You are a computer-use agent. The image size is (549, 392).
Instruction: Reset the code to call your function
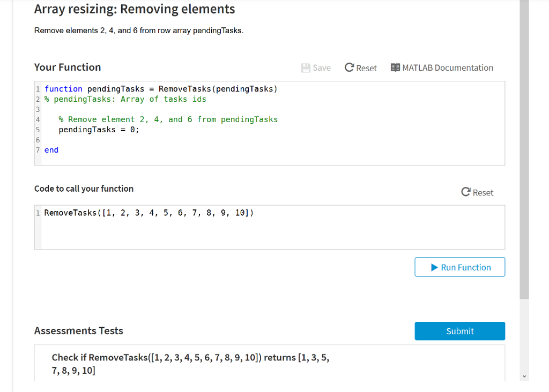click(477, 193)
